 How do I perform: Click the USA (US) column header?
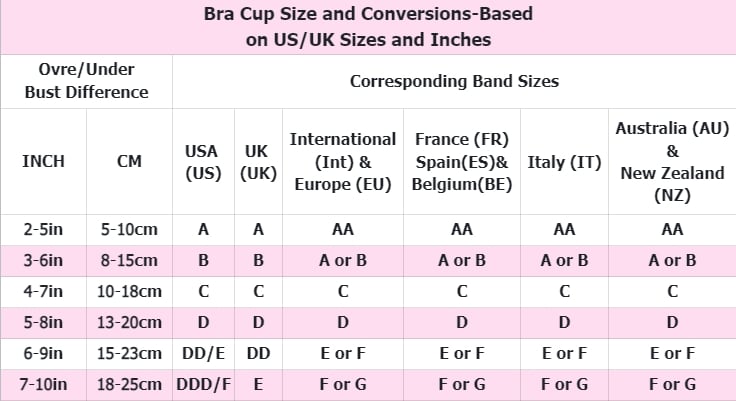203,162
